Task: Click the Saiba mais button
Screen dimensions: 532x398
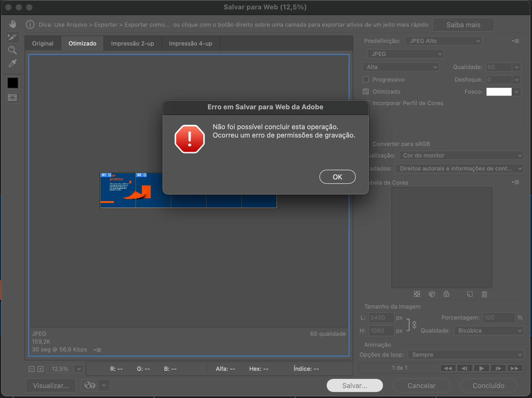Action: tap(463, 25)
